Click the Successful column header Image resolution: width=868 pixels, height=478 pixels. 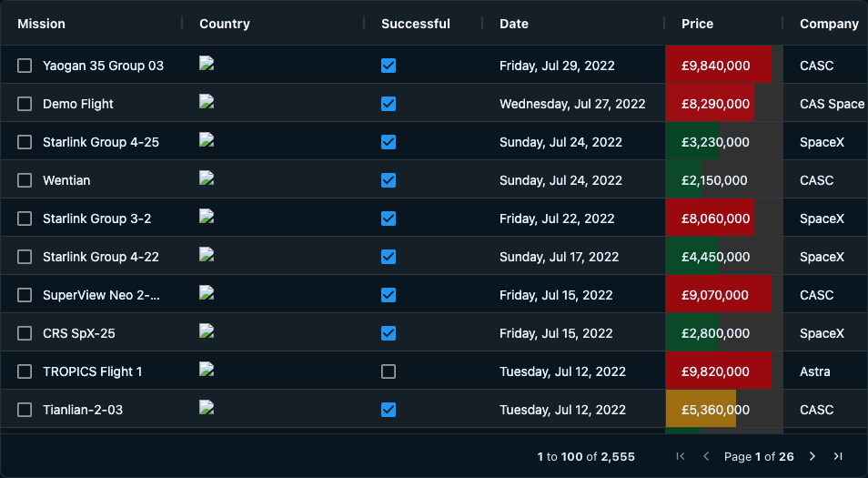click(x=416, y=24)
